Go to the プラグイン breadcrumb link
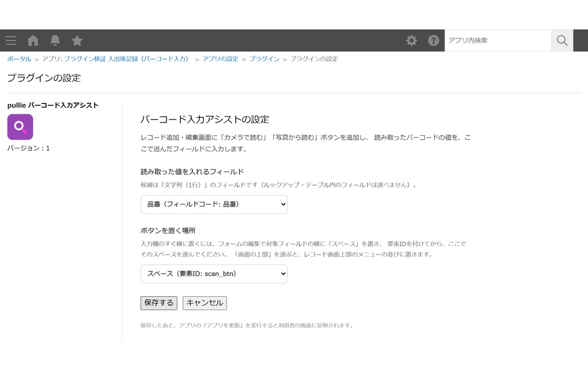Image resolution: width=588 pixels, height=368 pixels. point(264,59)
